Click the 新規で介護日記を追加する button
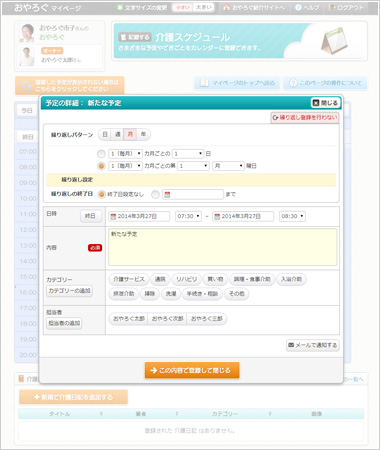 tap(73, 397)
